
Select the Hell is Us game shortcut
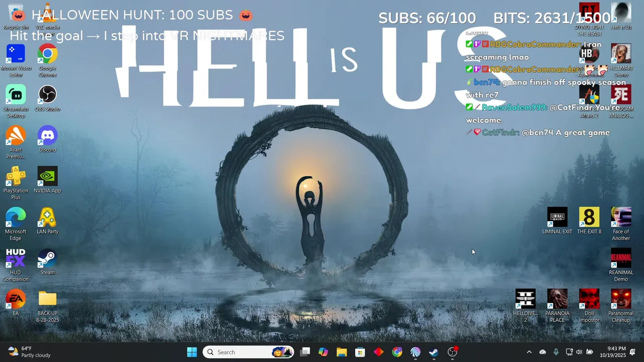tap(621, 17)
